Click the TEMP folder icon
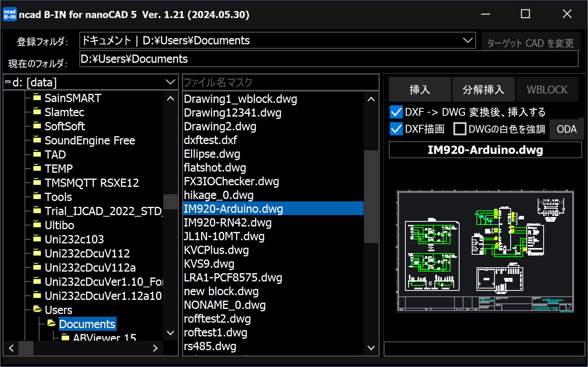This screenshot has width=588, height=367. (x=37, y=168)
